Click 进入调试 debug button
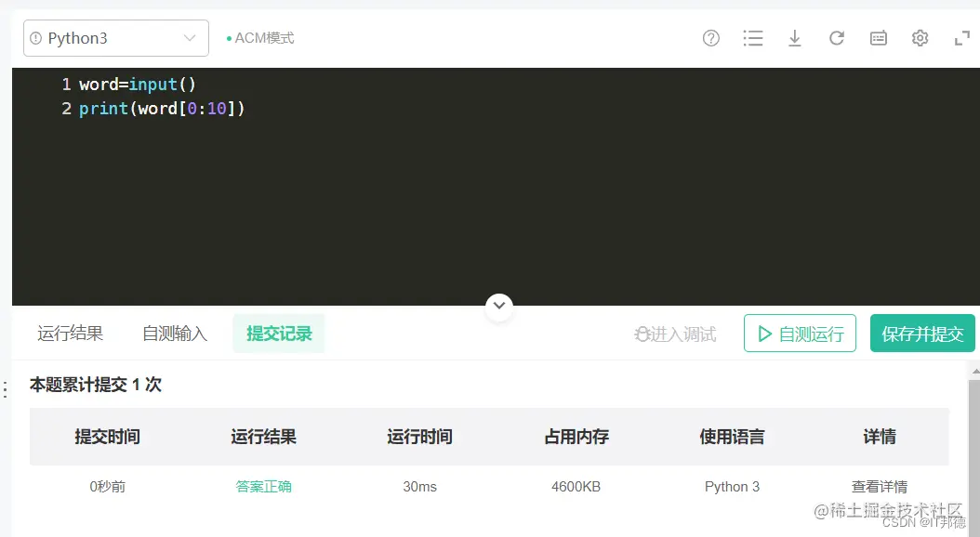 tap(676, 334)
